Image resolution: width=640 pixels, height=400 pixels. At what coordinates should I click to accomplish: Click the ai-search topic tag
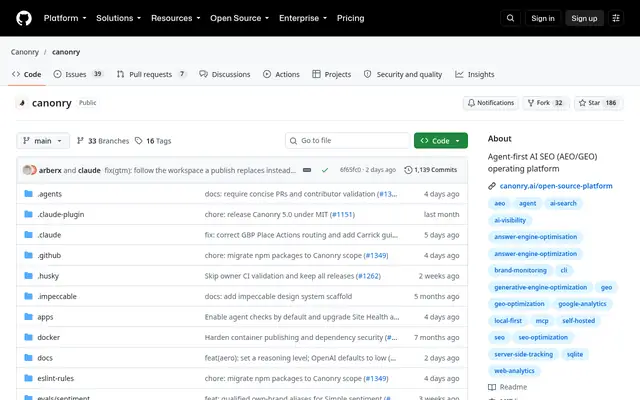563,203
